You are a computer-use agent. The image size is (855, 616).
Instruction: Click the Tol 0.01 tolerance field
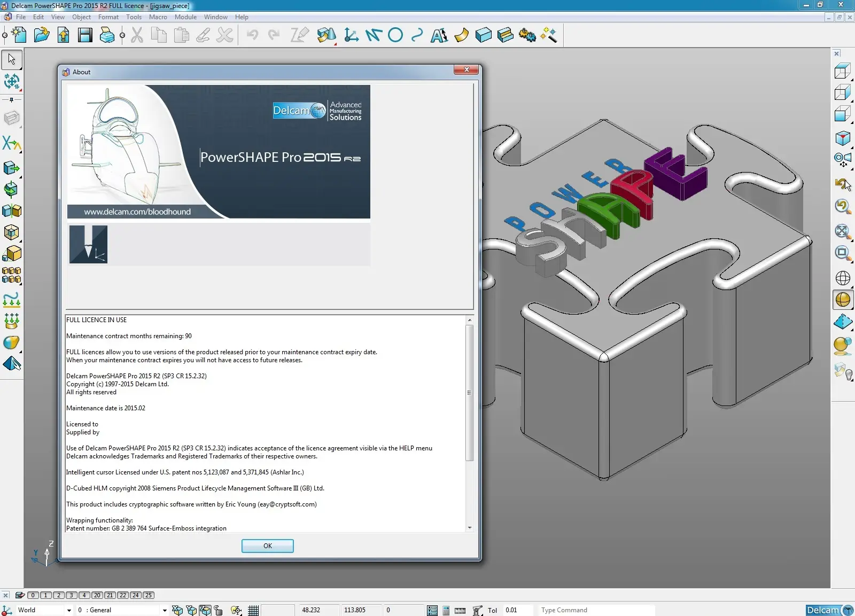click(x=518, y=610)
